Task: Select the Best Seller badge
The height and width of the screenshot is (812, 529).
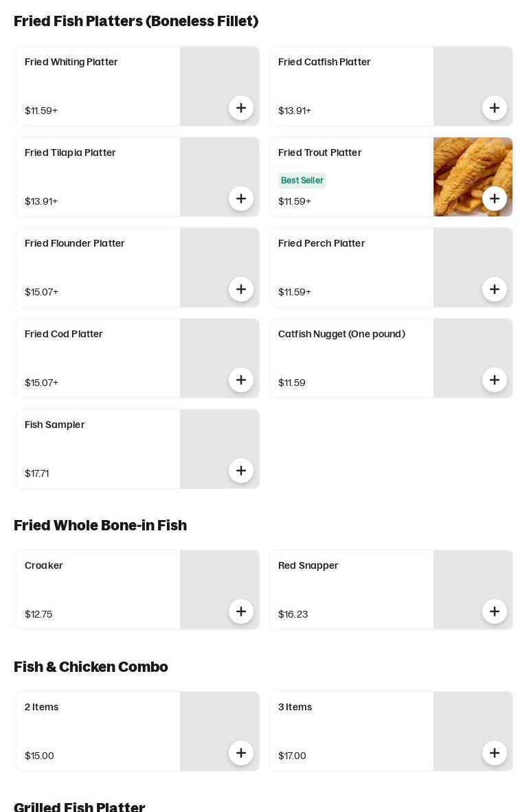Action: 302,181
